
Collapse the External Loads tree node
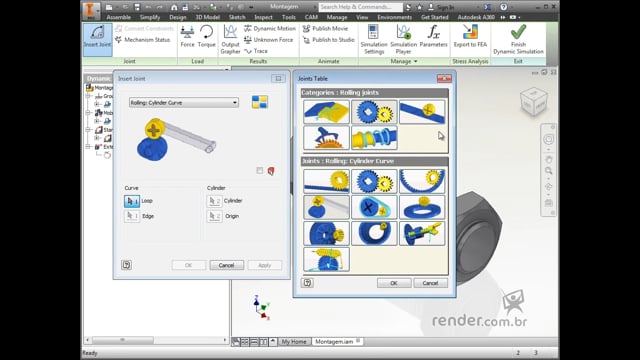(88, 146)
